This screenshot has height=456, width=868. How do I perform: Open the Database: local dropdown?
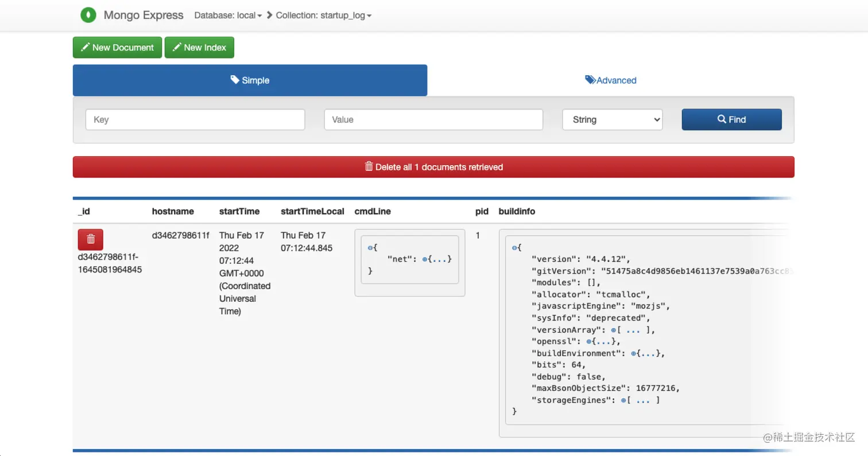[228, 15]
